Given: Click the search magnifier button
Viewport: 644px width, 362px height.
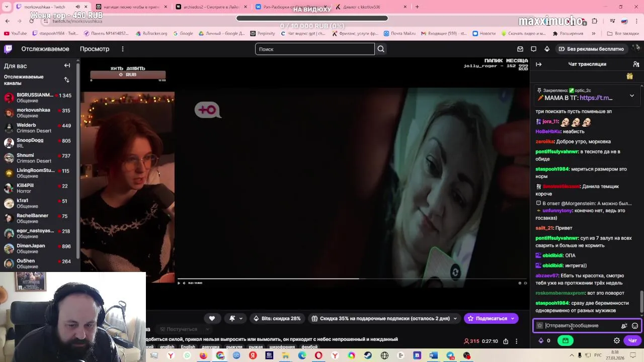Looking at the screenshot, I should click(x=381, y=49).
